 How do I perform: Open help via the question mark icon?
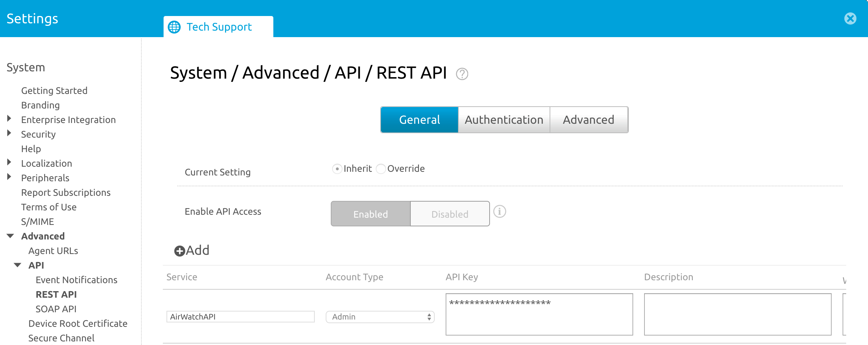click(462, 74)
